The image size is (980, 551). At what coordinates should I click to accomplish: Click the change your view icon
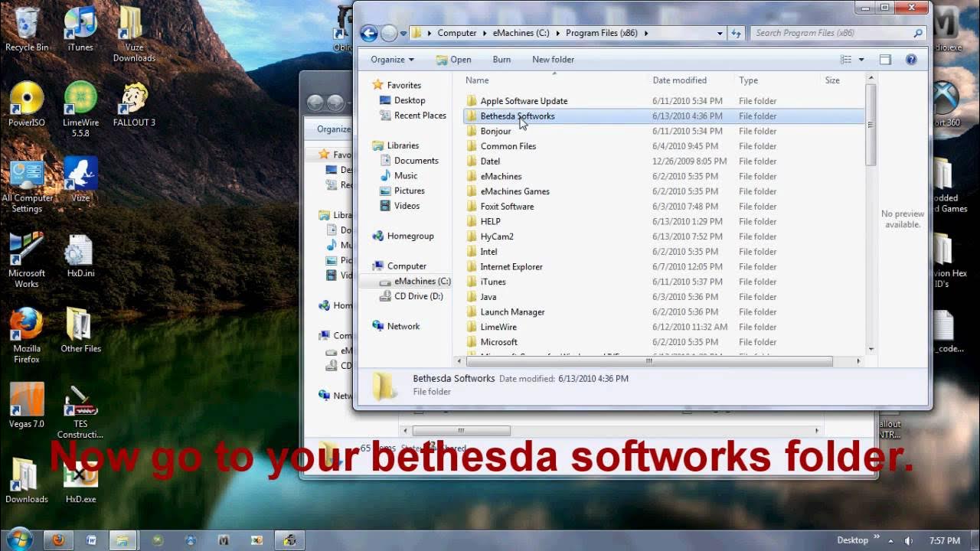[x=846, y=59]
